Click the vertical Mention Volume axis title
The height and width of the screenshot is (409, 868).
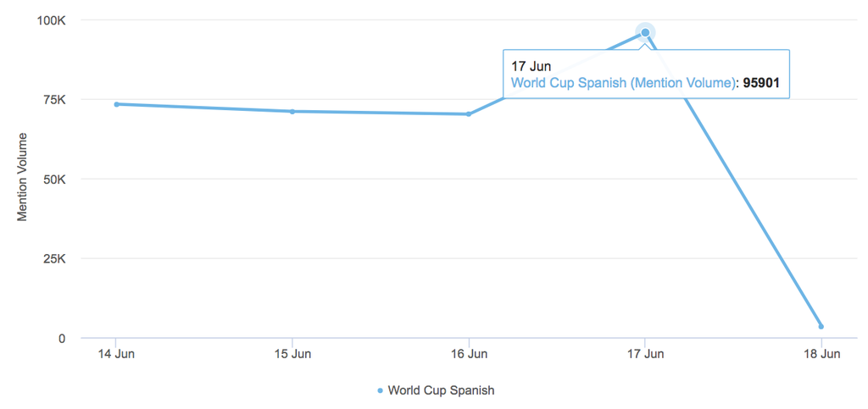tap(23, 177)
